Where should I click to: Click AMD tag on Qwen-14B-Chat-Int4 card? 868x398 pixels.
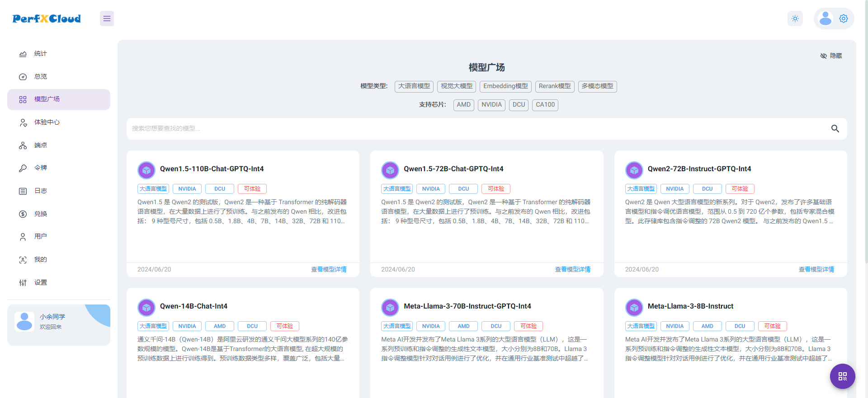tap(220, 326)
